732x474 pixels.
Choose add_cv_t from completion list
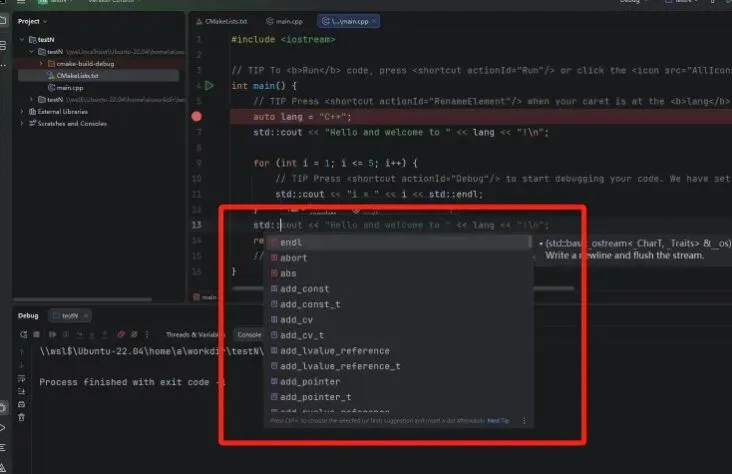click(400, 335)
